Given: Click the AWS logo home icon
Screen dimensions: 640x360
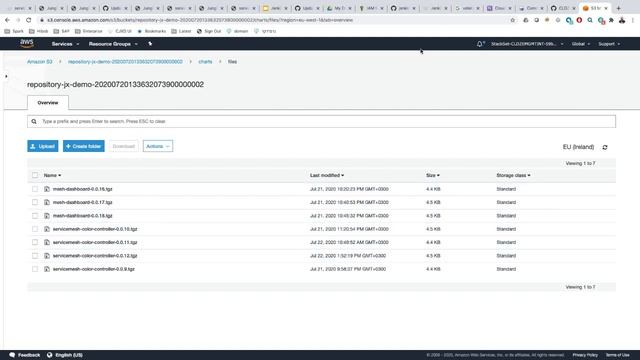Looking at the screenshot, I should [27, 43].
